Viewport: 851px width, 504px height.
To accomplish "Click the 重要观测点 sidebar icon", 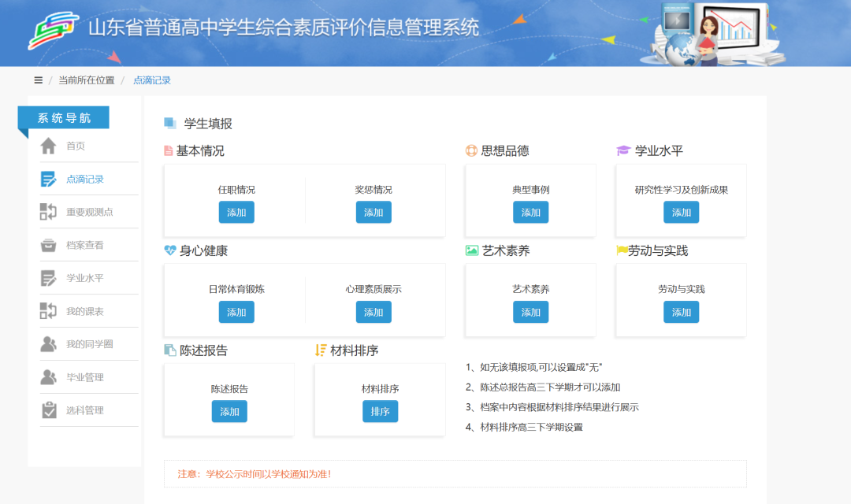I will pyautogui.click(x=49, y=212).
